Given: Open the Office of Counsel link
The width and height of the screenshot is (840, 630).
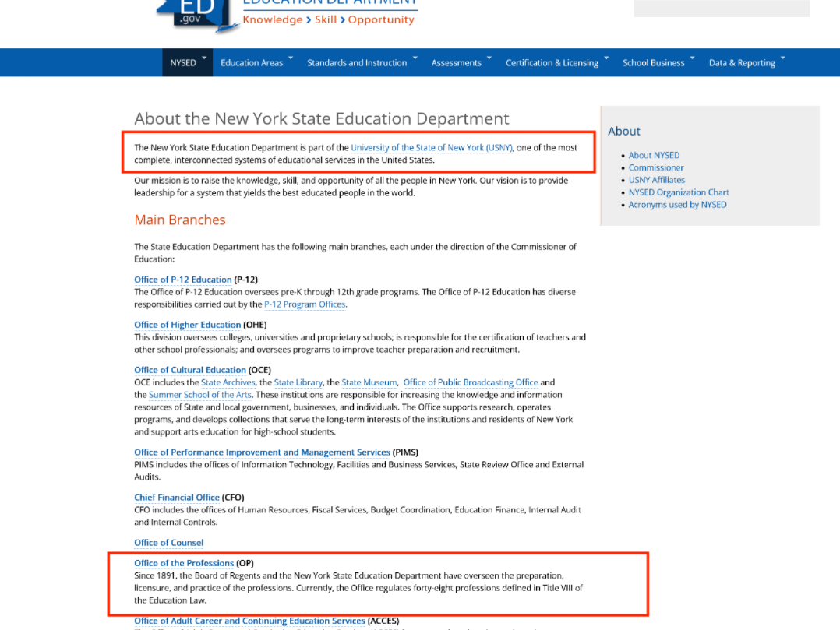Looking at the screenshot, I should pos(169,543).
